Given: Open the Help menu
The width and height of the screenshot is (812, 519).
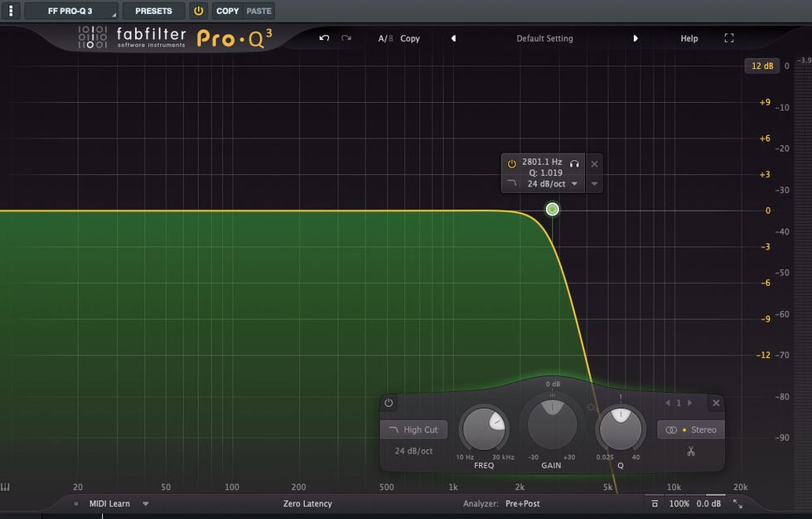Looking at the screenshot, I should click(689, 38).
